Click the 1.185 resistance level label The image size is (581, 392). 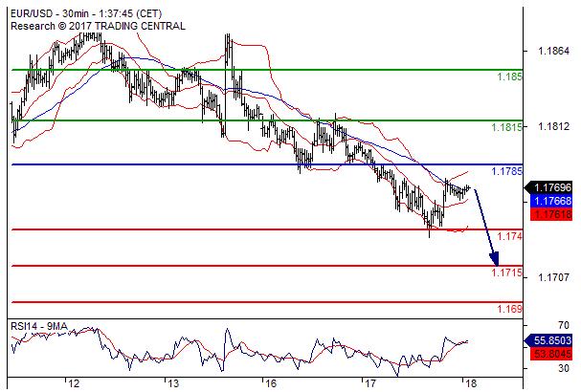[x=509, y=77]
